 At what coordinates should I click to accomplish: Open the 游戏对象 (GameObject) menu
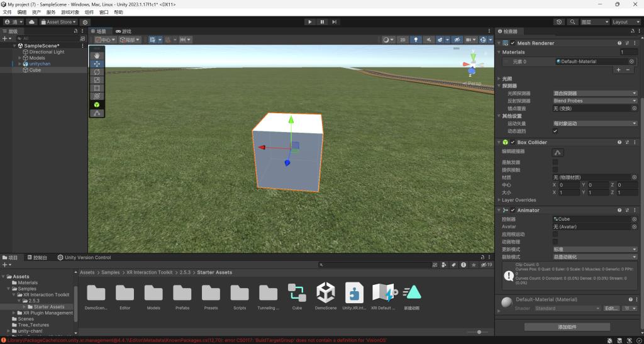click(x=69, y=12)
